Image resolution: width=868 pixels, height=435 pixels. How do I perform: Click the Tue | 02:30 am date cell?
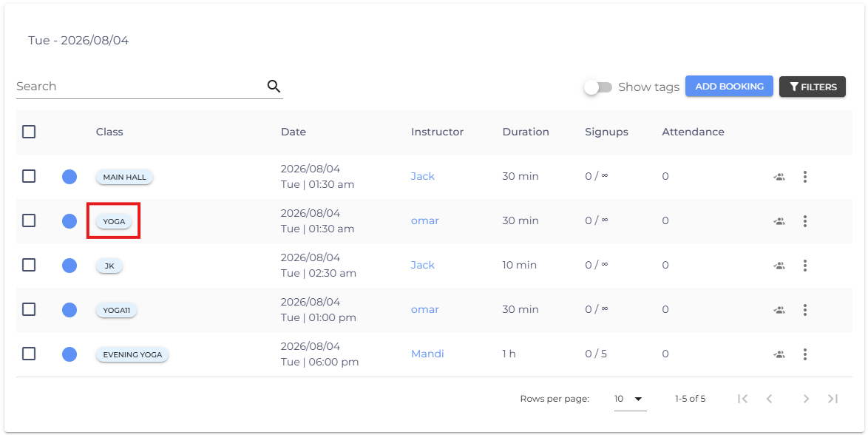tap(319, 274)
